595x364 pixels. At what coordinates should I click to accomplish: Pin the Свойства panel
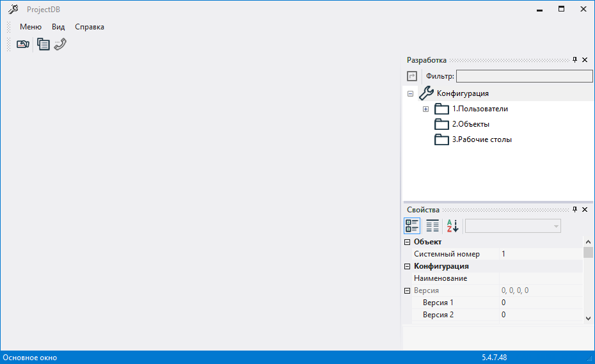coord(575,210)
